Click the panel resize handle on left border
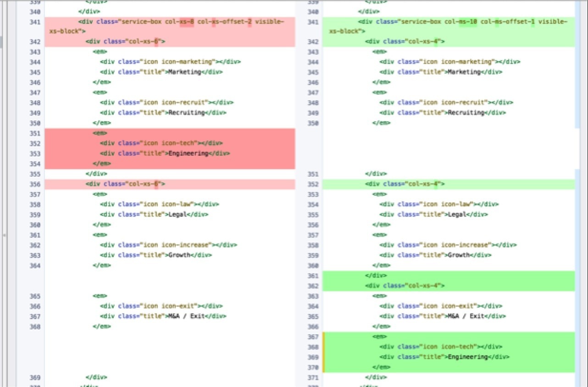The image size is (588, 387). [4, 235]
